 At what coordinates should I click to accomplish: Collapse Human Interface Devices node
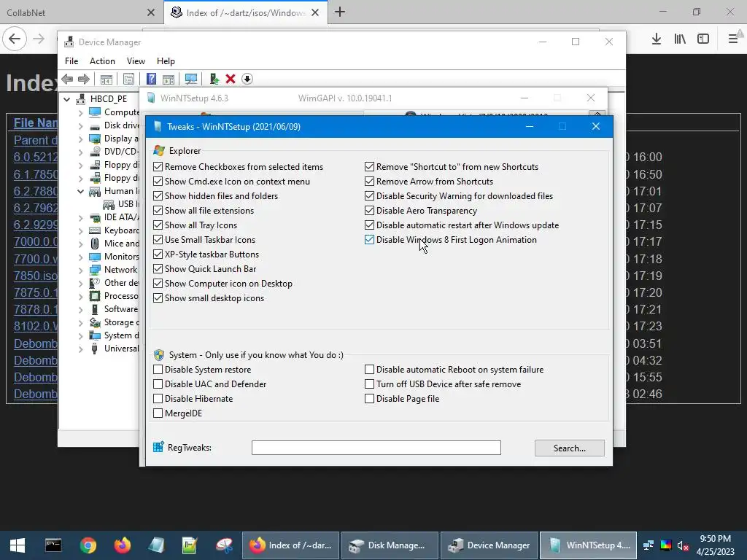(80, 192)
